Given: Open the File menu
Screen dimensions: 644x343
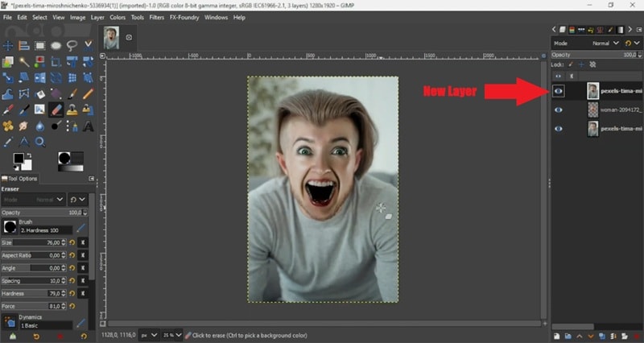Looking at the screenshot, I should tap(7, 17).
